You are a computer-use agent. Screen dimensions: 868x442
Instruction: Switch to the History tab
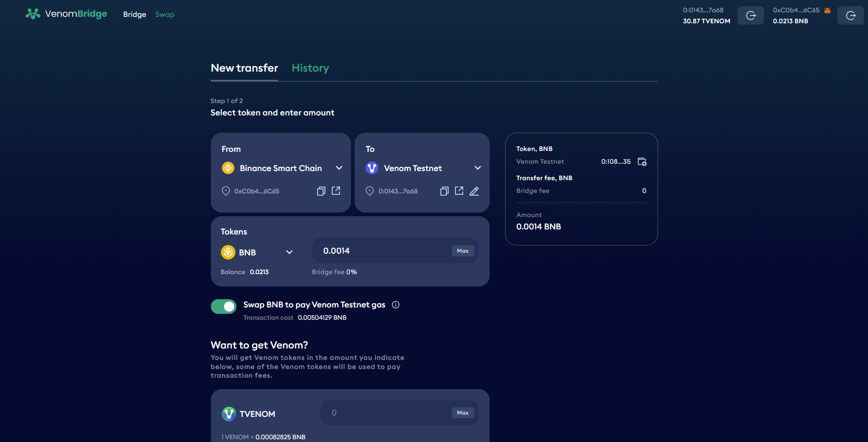(x=310, y=68)
